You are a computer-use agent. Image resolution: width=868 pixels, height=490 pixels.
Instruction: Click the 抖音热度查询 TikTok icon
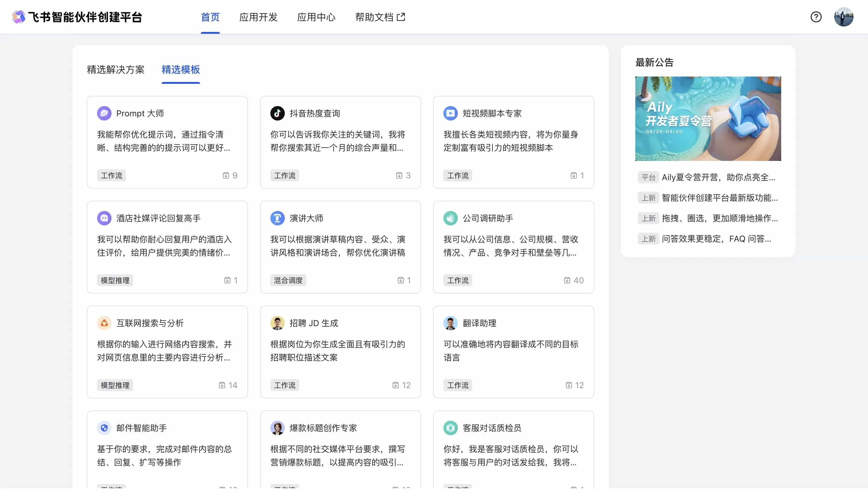(277, 113)
